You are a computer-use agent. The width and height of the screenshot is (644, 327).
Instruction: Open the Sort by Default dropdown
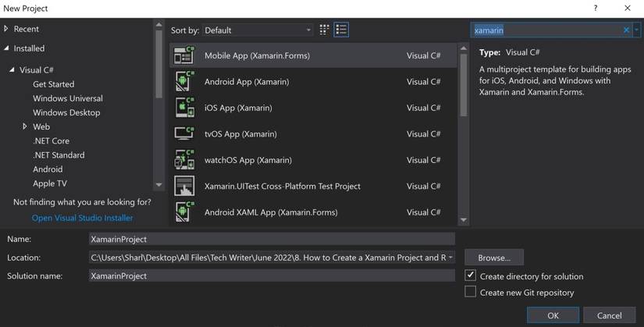pos(258,30)
